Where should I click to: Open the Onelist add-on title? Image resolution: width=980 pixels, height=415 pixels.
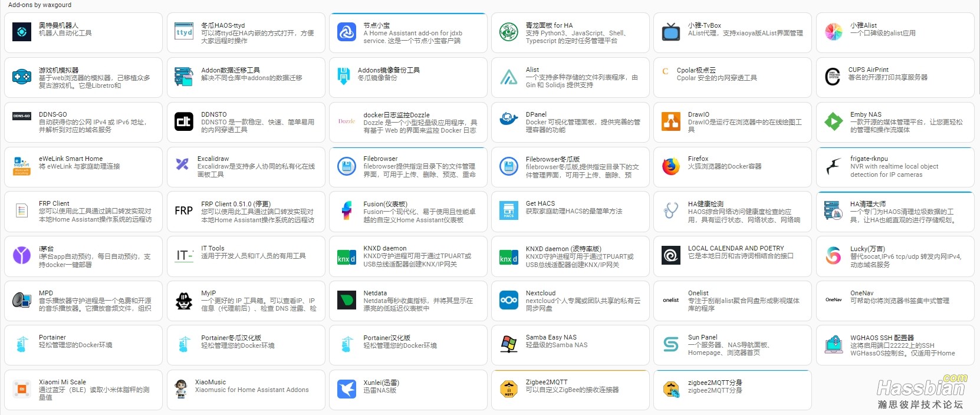(698, 293)
